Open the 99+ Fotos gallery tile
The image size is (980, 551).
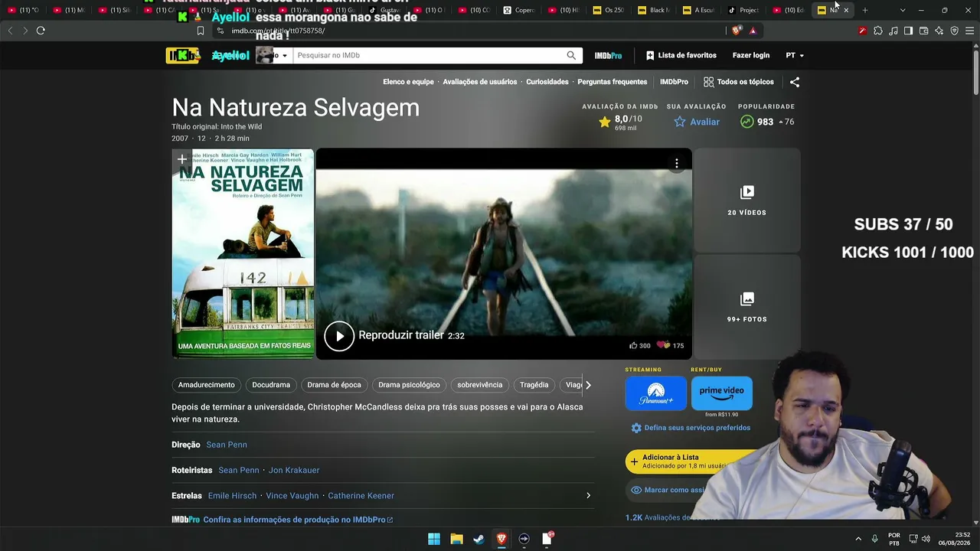(746, 307)
